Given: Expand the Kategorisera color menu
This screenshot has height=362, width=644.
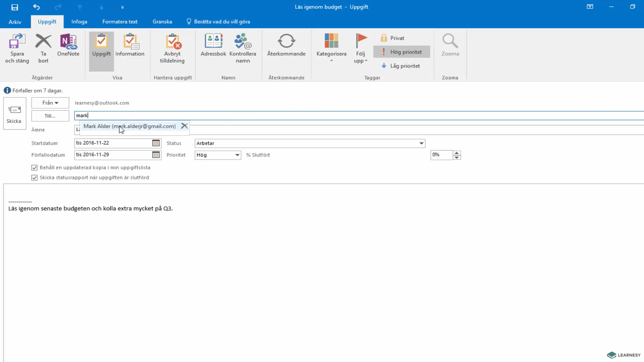Looking at the screenshot, I should click(331, 49).
